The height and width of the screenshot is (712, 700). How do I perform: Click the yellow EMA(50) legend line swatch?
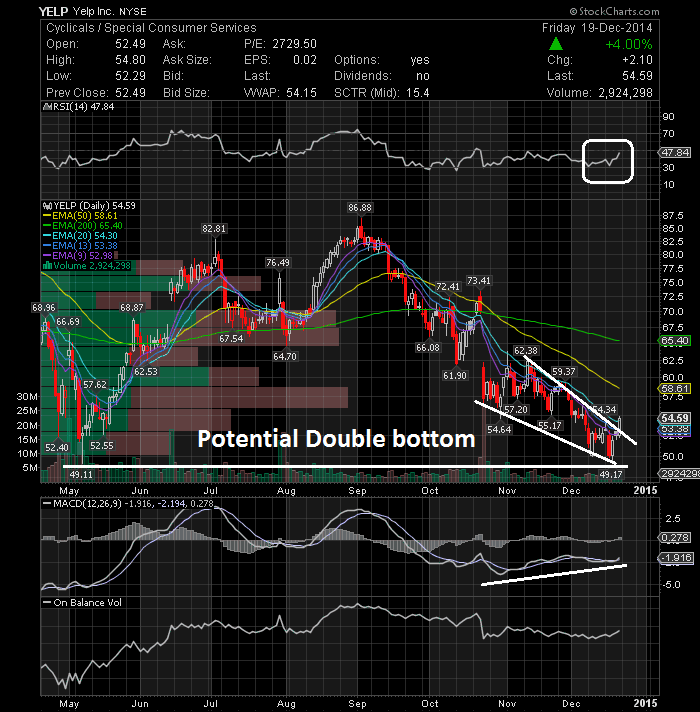point(47,216)
